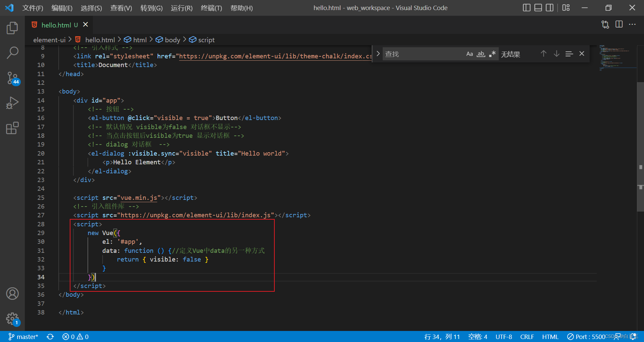The width and height of the screenshot is (644, 342).
Task: Open Customize Layout icon
Action: (566, 8)
